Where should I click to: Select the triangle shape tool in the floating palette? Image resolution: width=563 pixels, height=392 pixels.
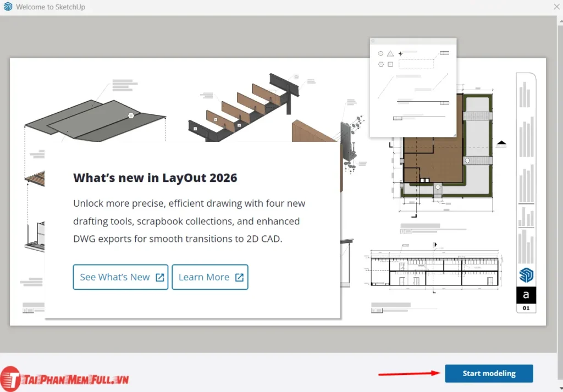point(390,53)
